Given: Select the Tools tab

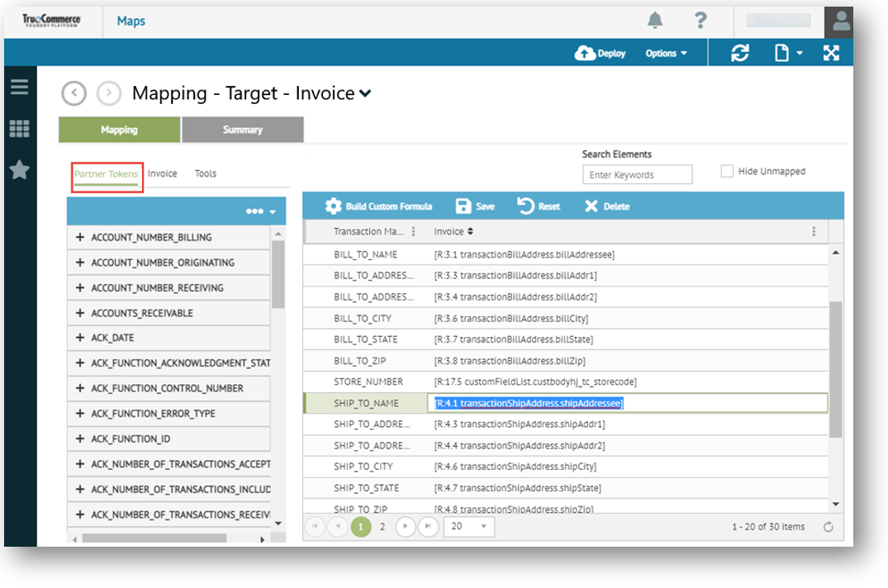Looking at the screenshot, I should click(x=205, y=173).
